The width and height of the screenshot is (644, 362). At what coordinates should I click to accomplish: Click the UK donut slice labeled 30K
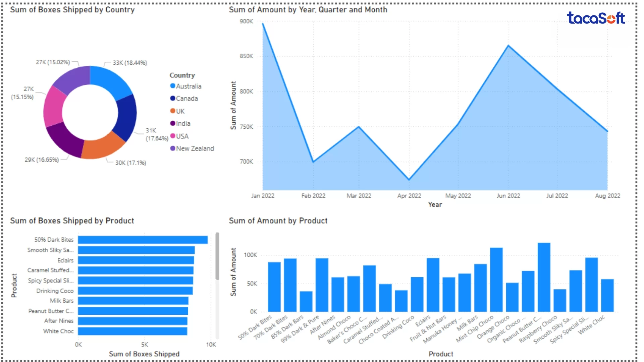coord(102,147)
